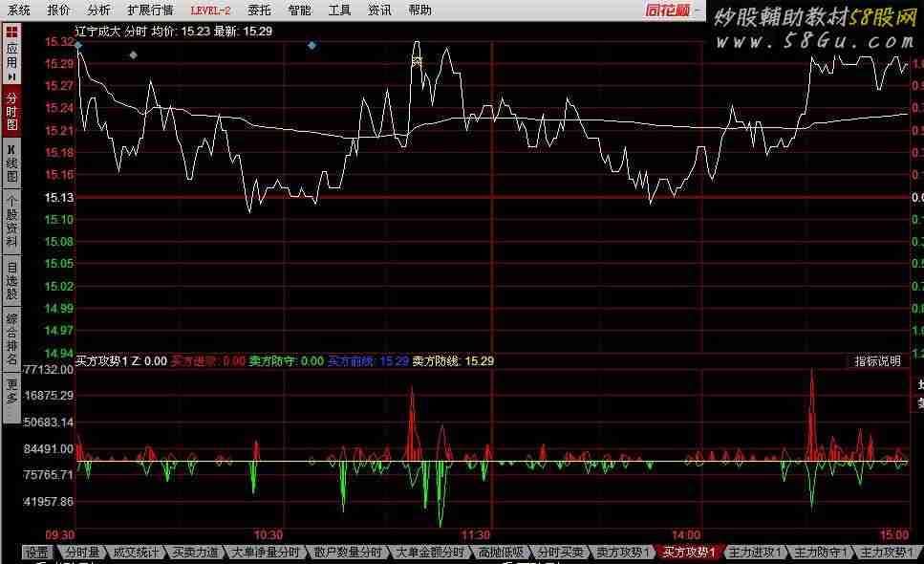924x564 pixels.
Task: Click the 均价: 15.23 value
Action: [181, 32]
